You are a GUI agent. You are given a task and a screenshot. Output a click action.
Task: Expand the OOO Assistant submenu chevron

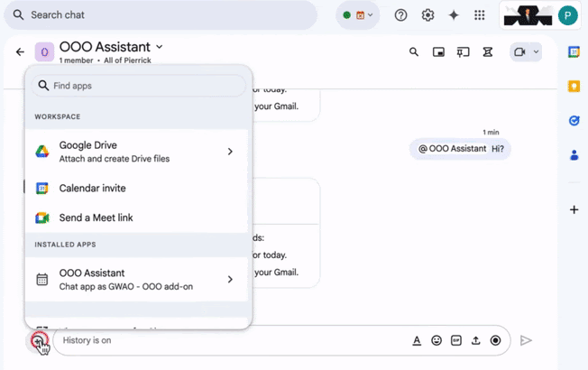(230, 280)
